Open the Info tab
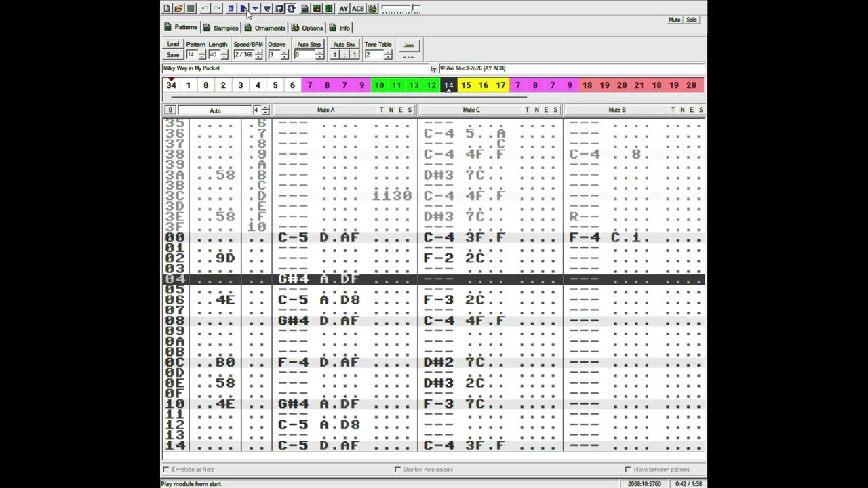 [x=339, y=28]
